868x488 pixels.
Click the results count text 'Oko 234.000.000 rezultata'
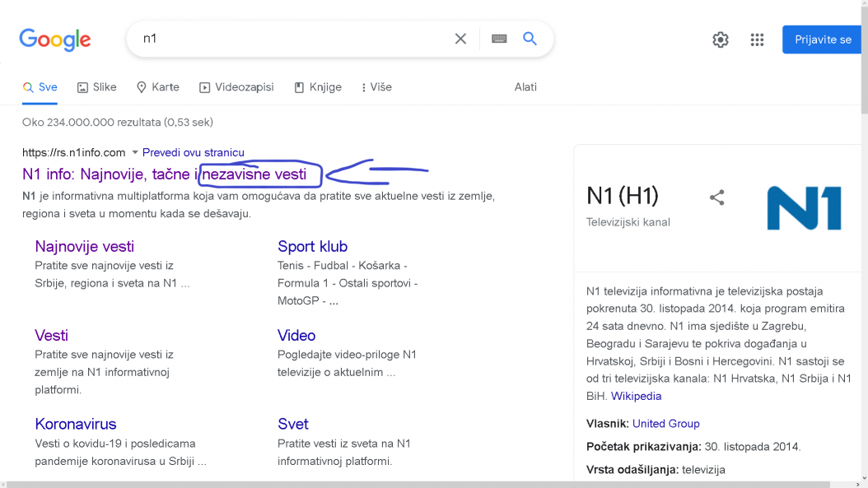pos(91,123)
